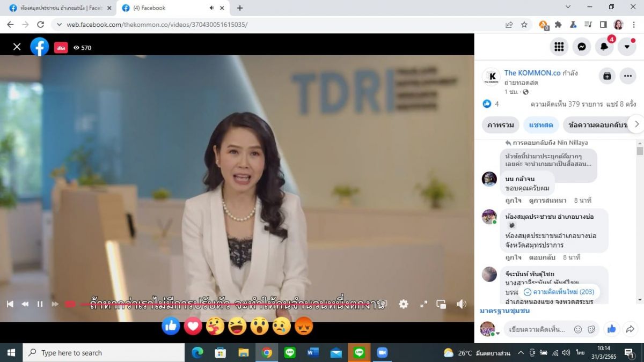Expand new comments (203) indicator
Screen dimensions: 644x362
click(559, 292)
